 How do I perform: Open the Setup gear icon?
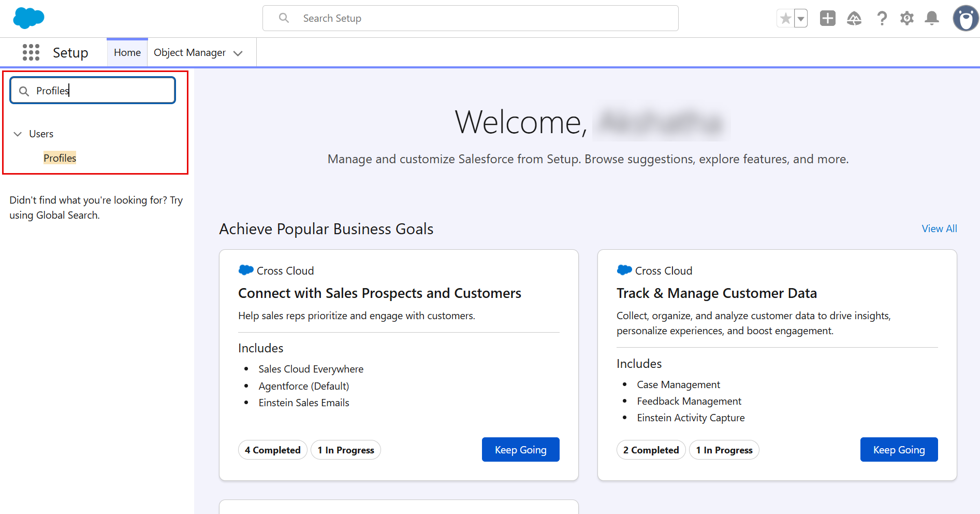(906, 19)
